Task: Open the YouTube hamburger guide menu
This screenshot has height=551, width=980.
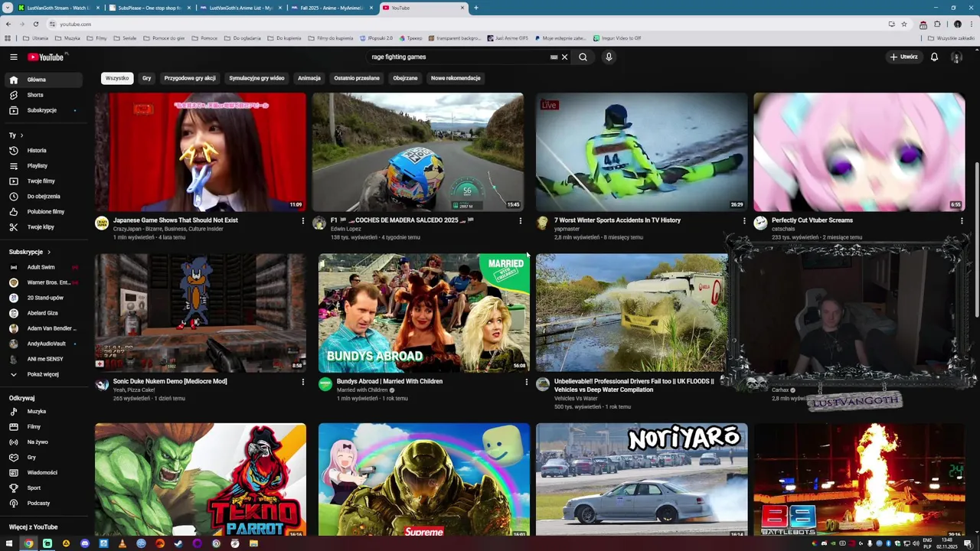Action: 13,57
